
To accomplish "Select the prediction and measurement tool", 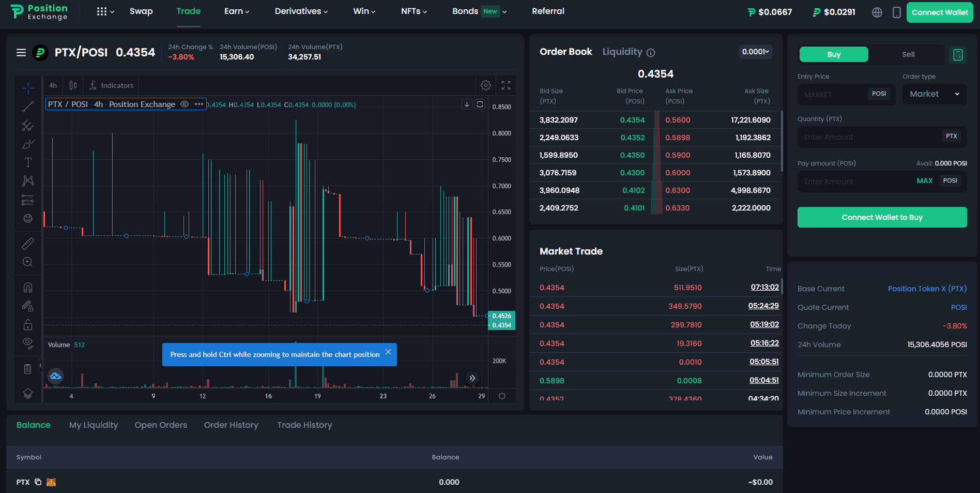I will [x=28, y=200].
